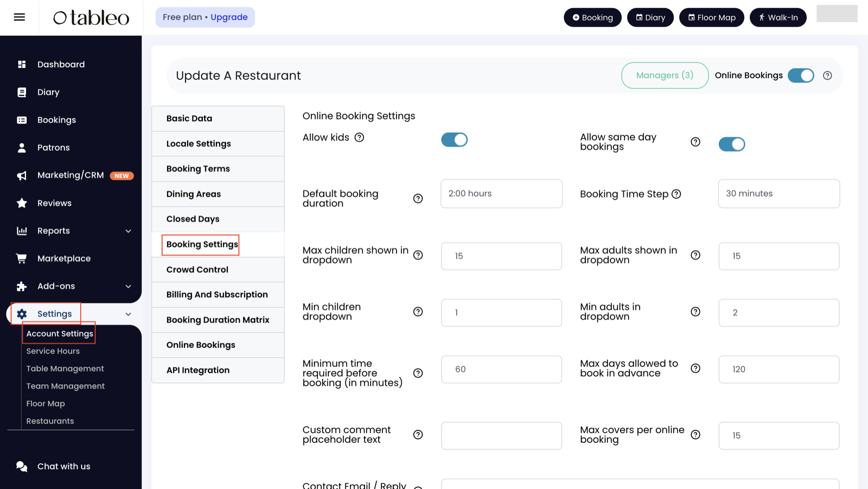
Task: Click the Floor Map header button
Action: [712, 17]
